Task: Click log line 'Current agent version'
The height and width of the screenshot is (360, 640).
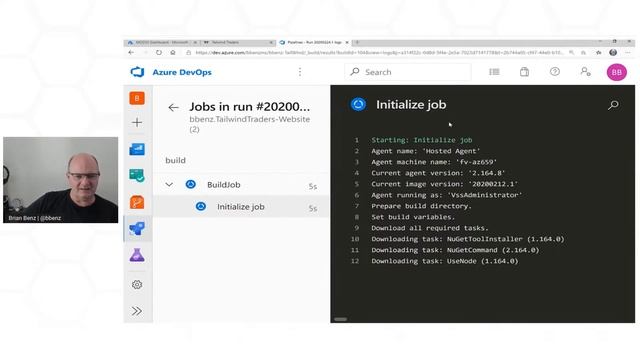Action: pos(438,173)
